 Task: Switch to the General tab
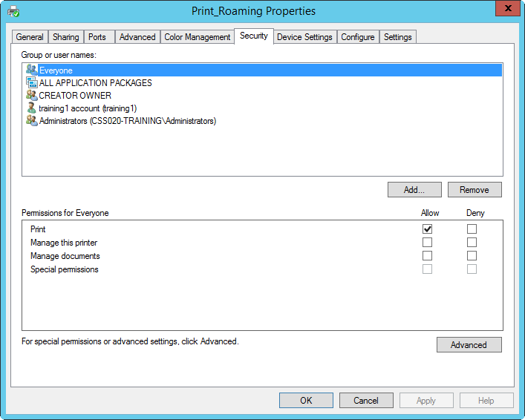(30, 37)
